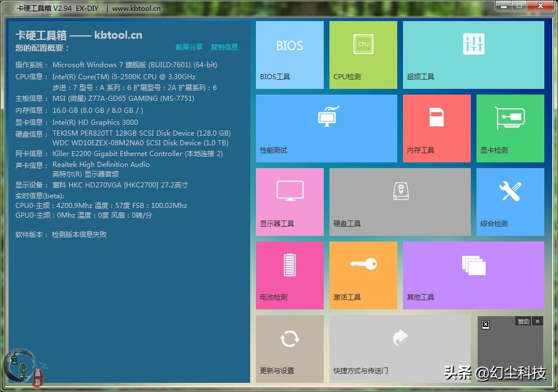
Task: Open the CPU检测 tile
Action: (x=363, y=55)
